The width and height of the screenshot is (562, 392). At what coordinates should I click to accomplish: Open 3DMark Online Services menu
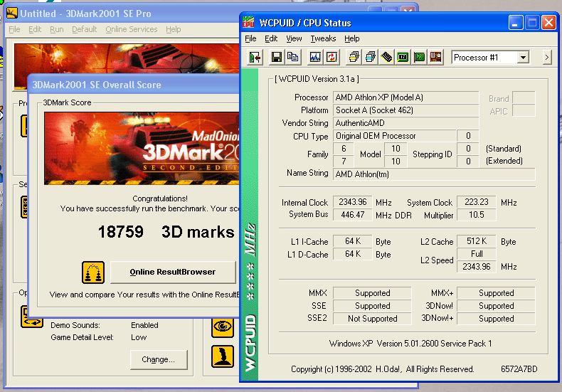131,29
